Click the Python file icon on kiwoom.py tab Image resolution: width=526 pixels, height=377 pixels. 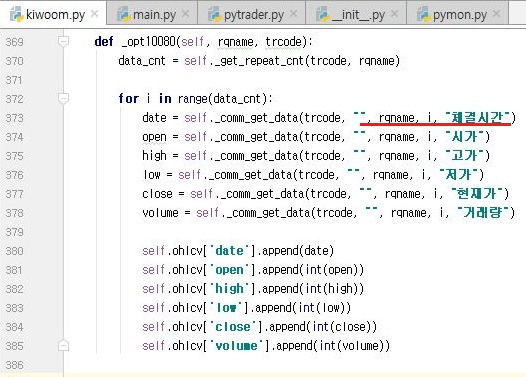coord(16,14)
